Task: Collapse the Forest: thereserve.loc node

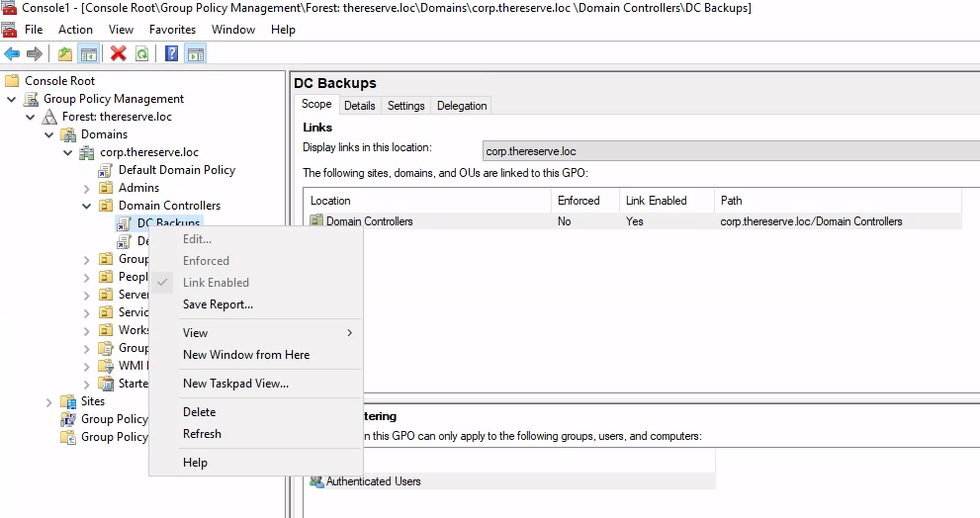Action: [30, 117]
